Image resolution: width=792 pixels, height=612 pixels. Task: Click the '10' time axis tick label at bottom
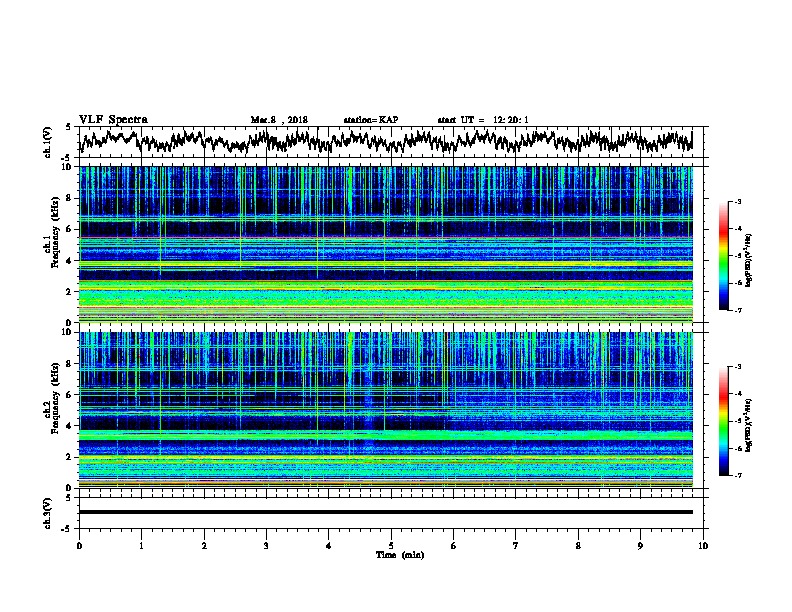pyautogui.click(x=703, y=545)
